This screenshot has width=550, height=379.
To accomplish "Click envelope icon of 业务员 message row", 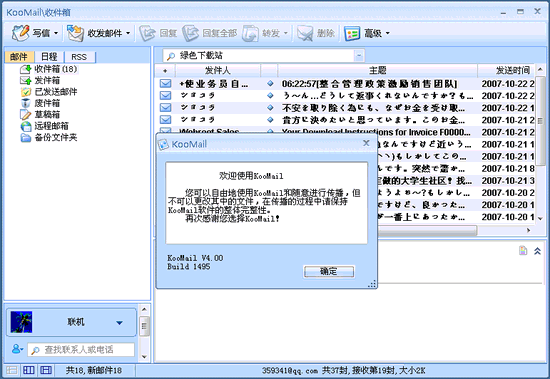I will point(166,84).
